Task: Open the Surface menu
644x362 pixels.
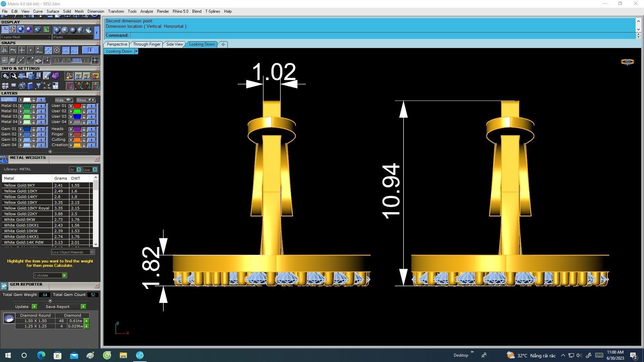Action: tap(53, 11)
